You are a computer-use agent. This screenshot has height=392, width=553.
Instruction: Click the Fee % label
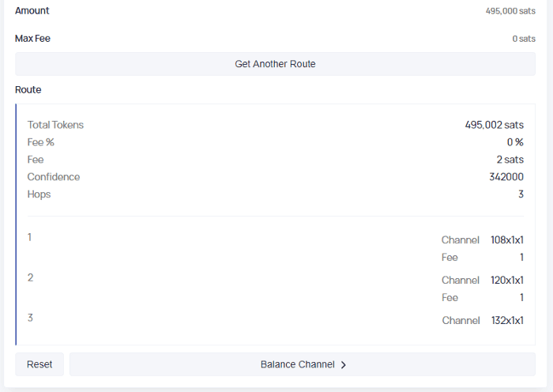41,142
